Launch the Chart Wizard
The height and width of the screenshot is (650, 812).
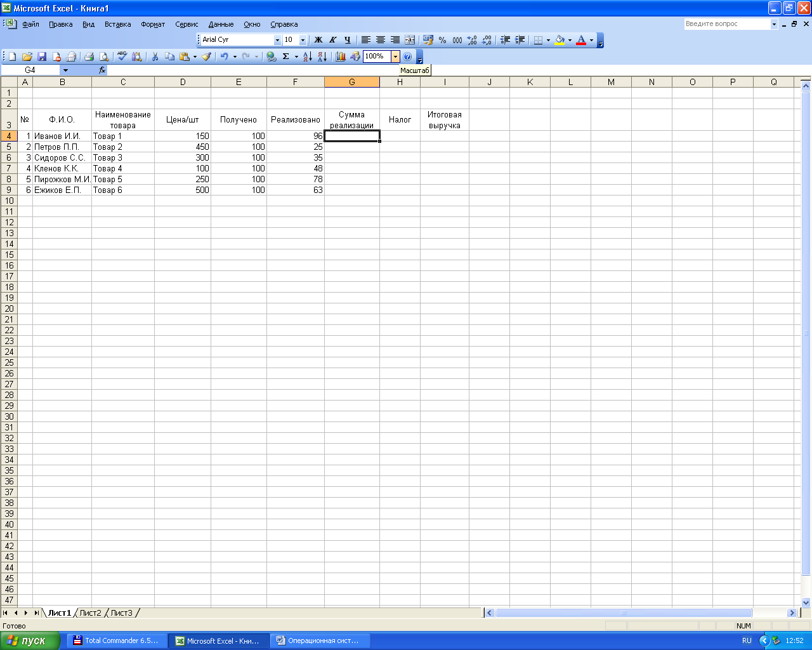point(341,56)
